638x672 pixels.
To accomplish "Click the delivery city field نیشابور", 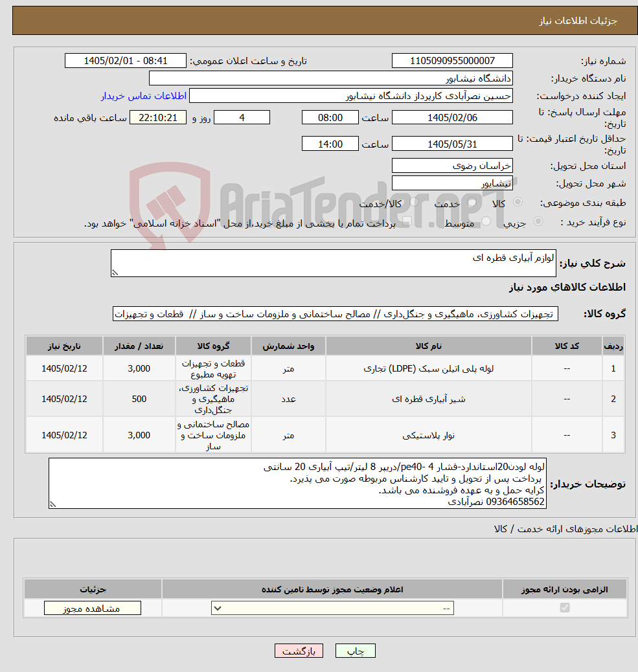I will (452, 183).
